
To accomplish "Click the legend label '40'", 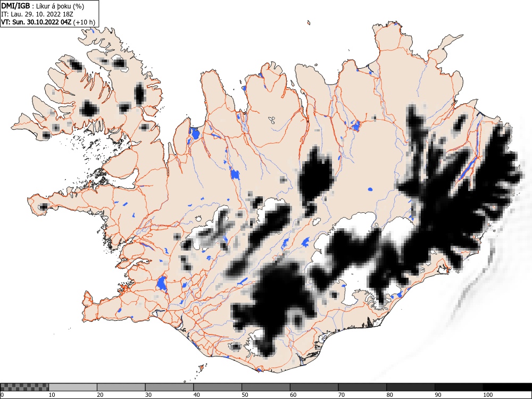I will pyautogui.click(x=196, y=395).
